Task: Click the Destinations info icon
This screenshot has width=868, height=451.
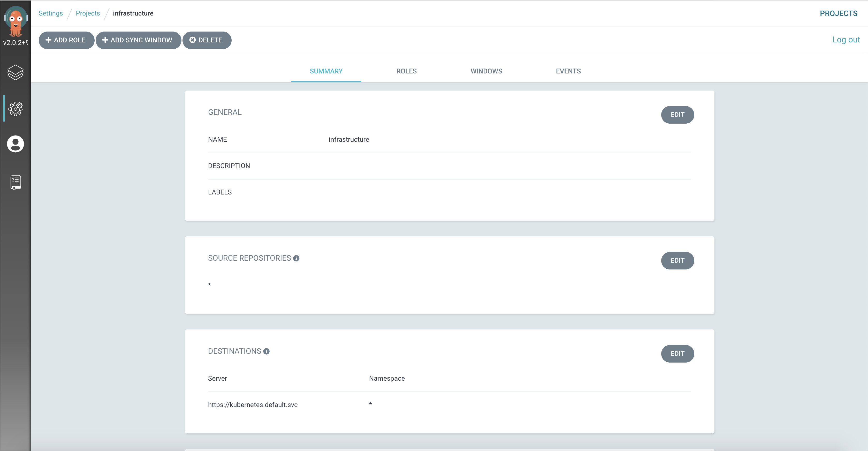Action: [x=266, y=351]
